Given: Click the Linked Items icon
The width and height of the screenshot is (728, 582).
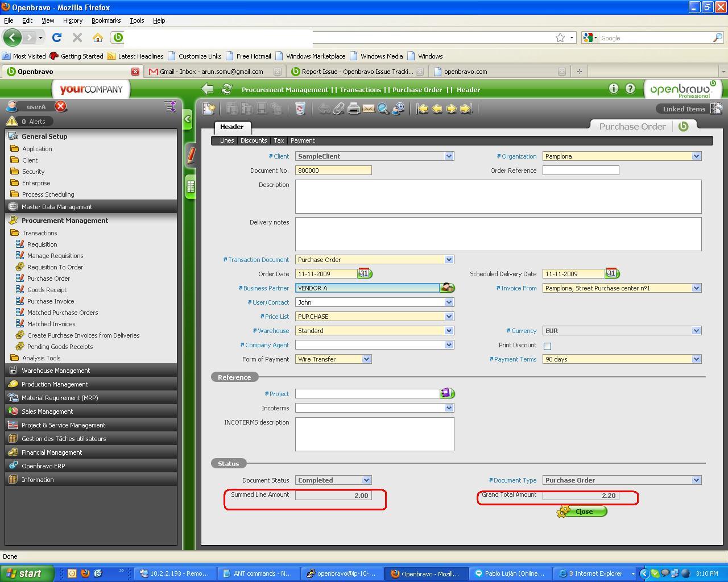Looking at the screenshot, I should point(716,108).
